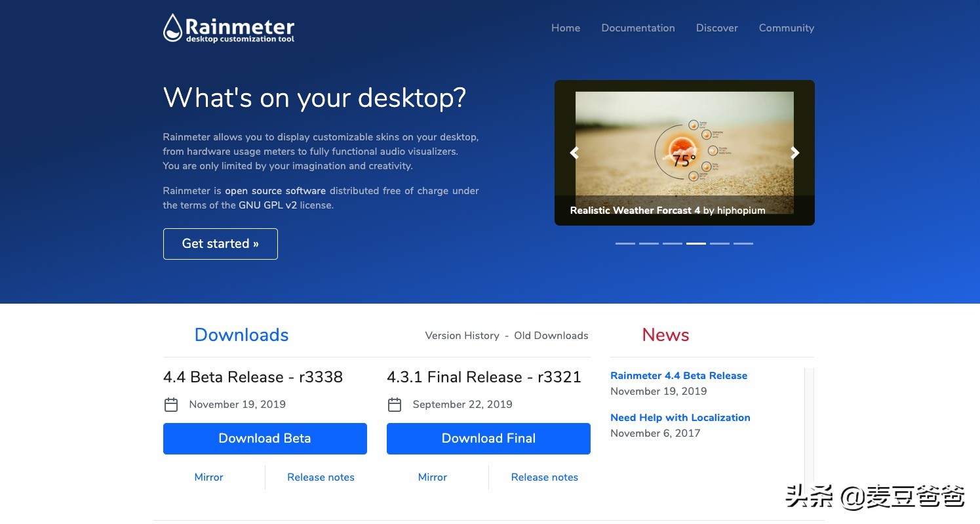The height and width of the screenshot is (524, 980).
Task: Open the GNU GPL v2 license link
Action: click(267, 205)
